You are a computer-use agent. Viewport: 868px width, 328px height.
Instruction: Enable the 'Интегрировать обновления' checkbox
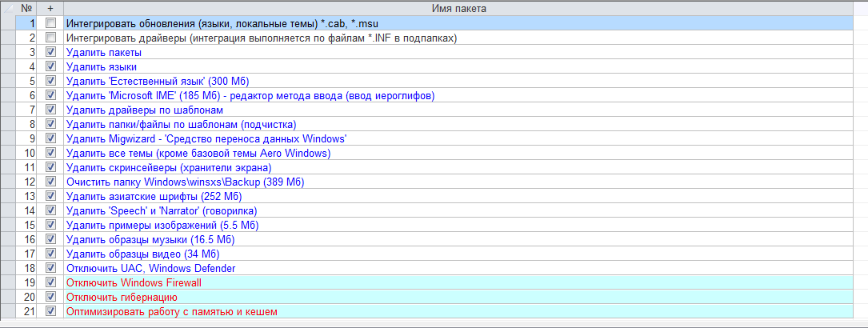point(51,23)
